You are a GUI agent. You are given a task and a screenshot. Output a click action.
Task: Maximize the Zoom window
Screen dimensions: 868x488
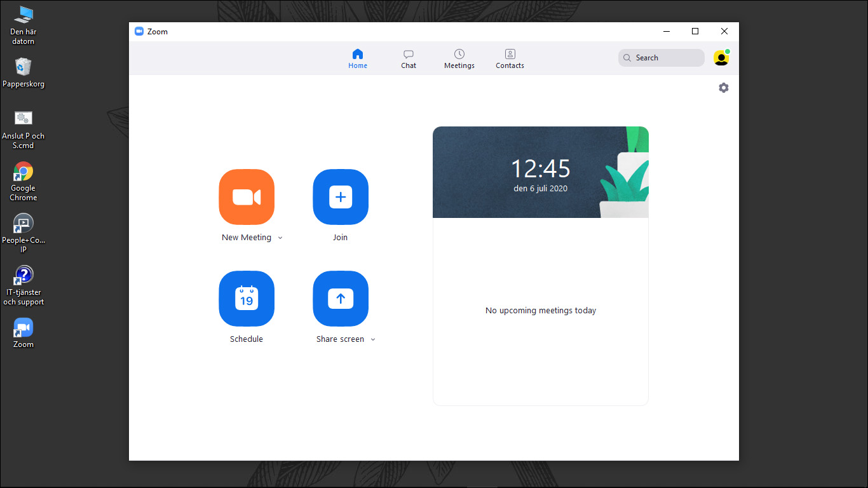tap(695, 32)
